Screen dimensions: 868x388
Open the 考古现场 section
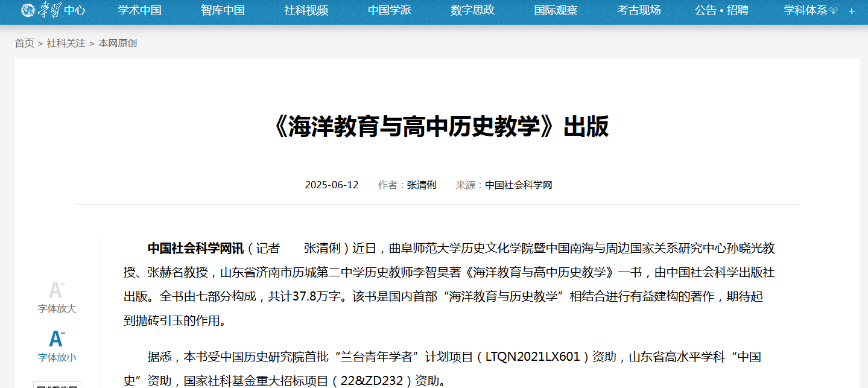(639, 10)
